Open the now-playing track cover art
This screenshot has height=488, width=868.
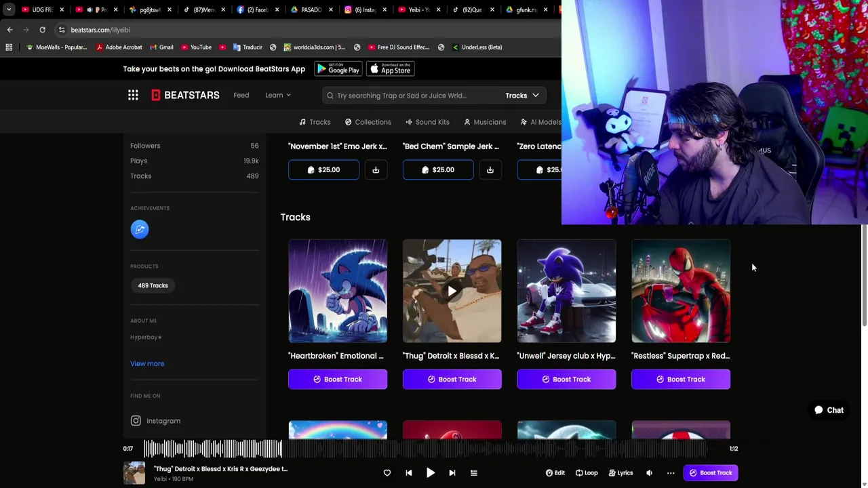point(134,473)
